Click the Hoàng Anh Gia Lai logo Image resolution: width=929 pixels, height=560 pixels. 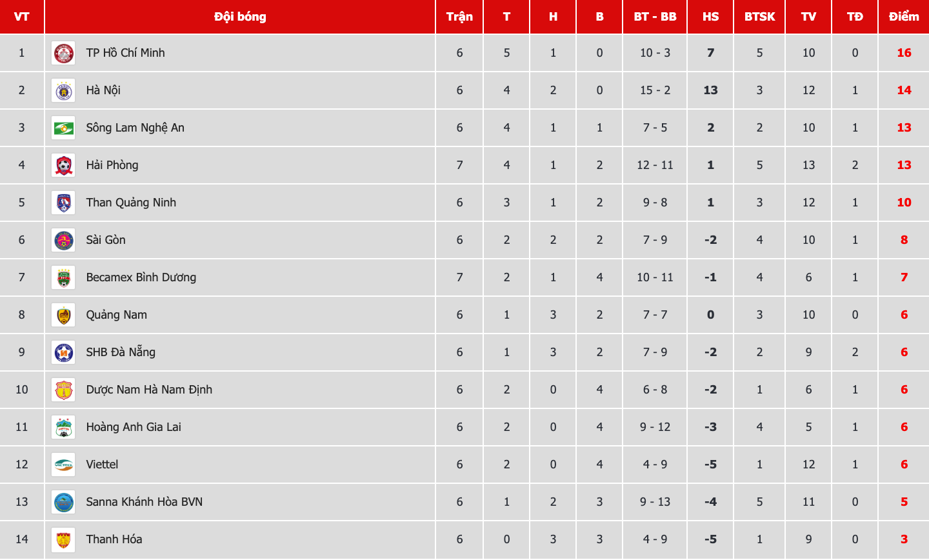[63, 427]
